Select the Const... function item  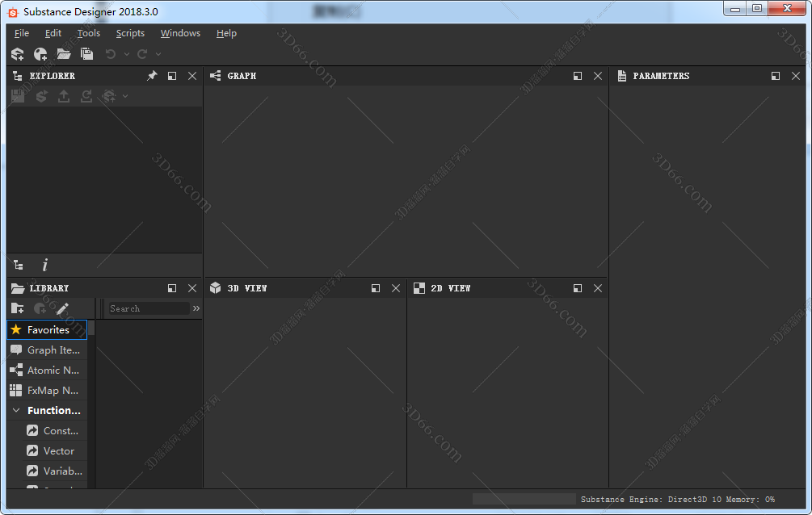click(56, 430)
